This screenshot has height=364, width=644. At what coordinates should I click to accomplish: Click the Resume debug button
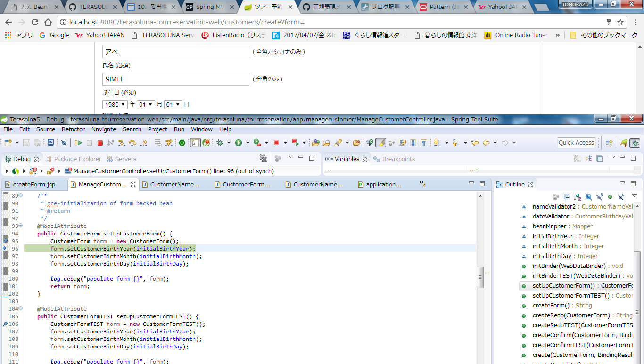coord(78,143)
